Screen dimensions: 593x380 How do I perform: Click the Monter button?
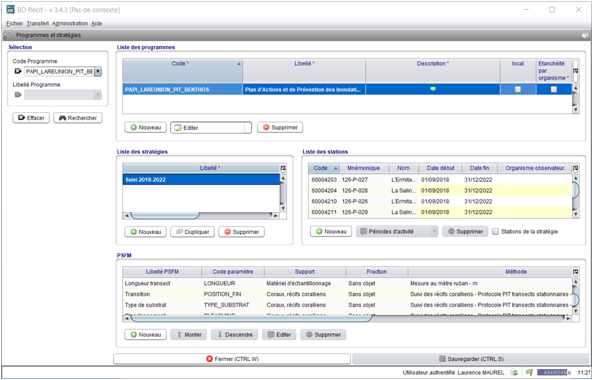(x=189, y=335)
